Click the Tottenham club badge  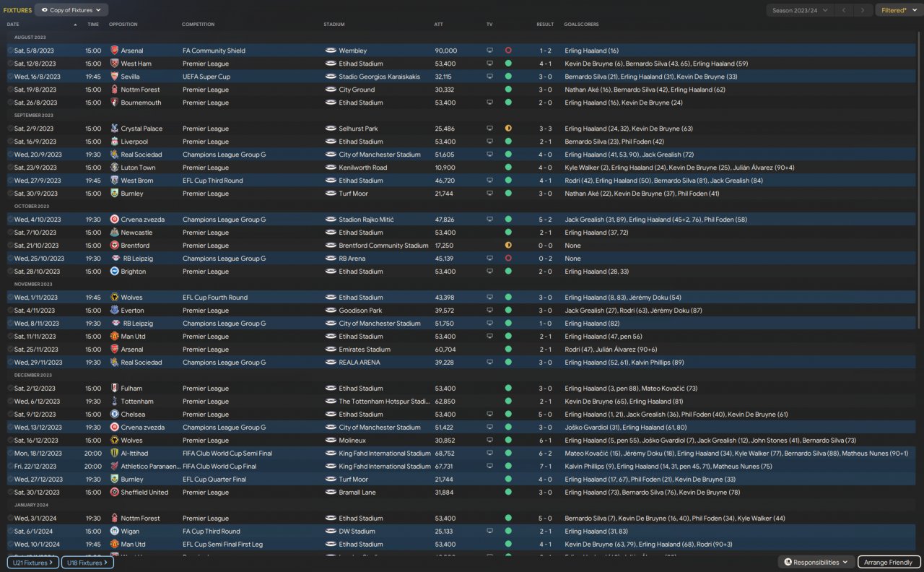click(x=115, y=402)
